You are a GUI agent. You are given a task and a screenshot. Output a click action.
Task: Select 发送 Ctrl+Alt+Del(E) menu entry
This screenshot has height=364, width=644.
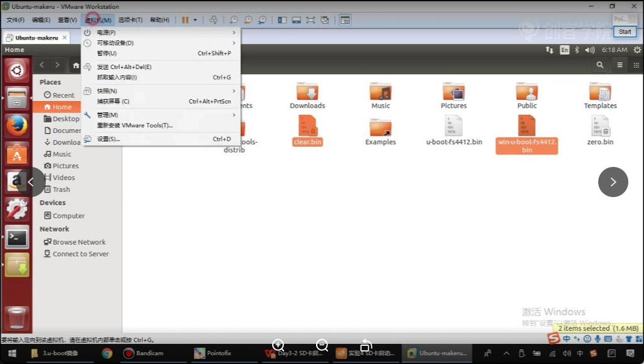click(x=161, y=67)
